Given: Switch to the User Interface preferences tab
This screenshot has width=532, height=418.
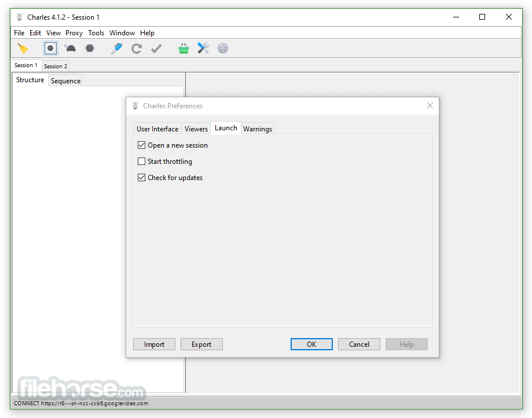Looking at the screenshot, I should pos(157,129).
